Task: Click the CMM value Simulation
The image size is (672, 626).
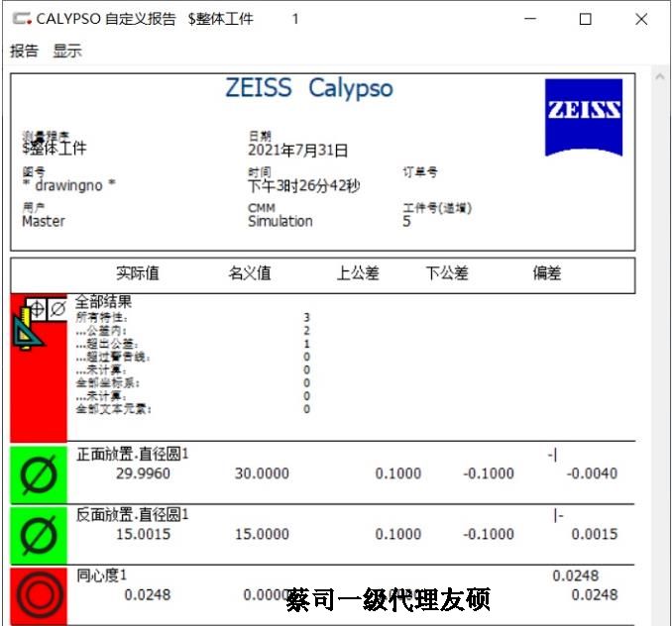Action: click(x=280, y=221)
